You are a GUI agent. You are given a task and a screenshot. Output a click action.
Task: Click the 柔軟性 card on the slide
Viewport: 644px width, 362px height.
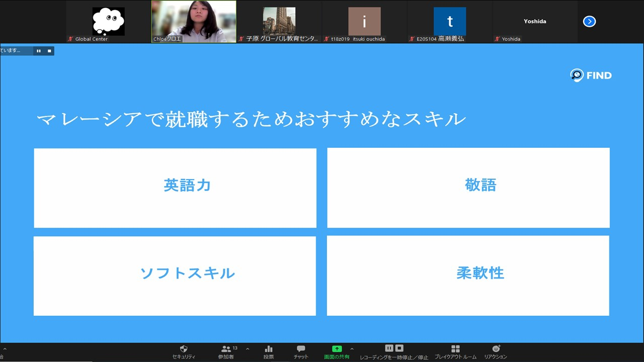pos(468,276)
